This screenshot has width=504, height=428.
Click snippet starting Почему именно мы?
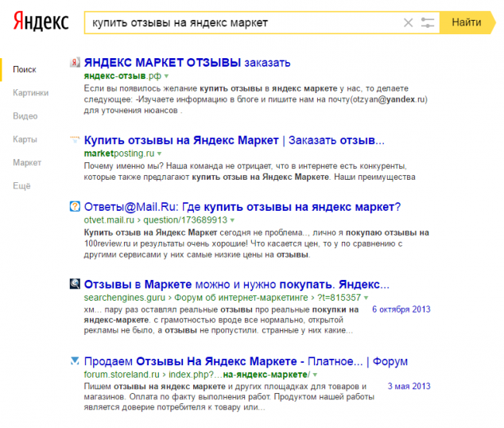[x=250, y=171]
